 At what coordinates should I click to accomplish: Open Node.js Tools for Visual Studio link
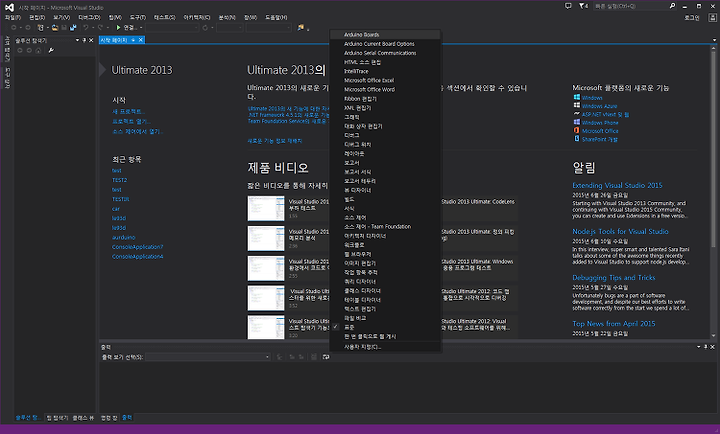(620, 231)
